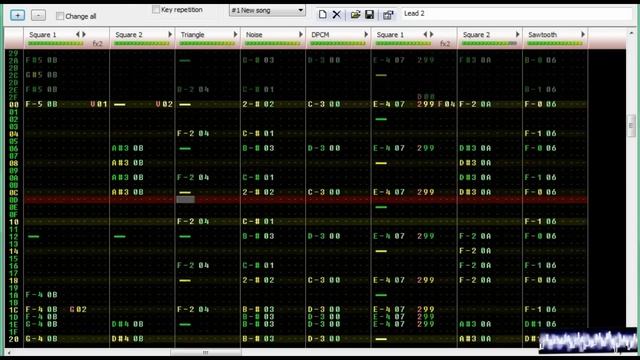Click the Lead 2 instrument name field

pyautogui.click(x=516, y=13)
